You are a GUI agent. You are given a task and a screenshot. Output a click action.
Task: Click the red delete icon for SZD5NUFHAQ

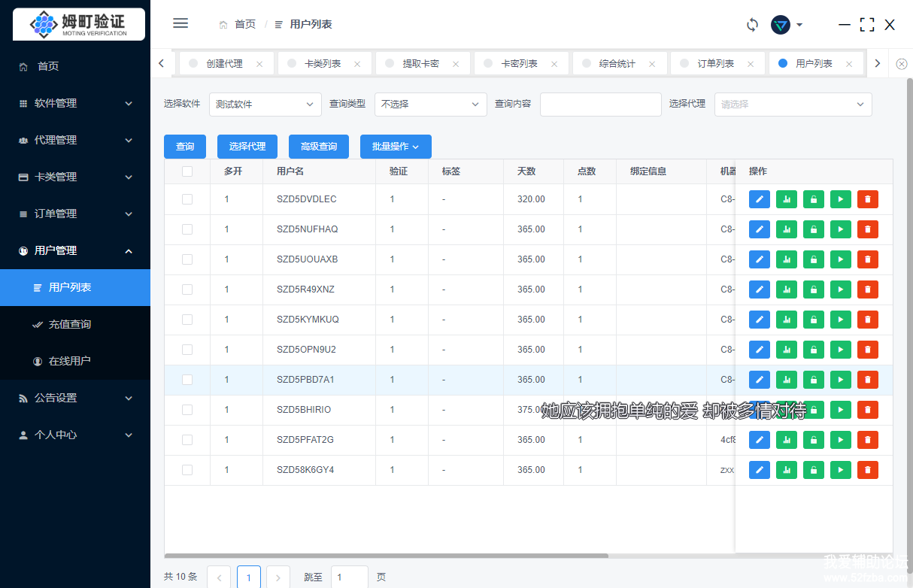pyautogui.click(x=867, y=229)
